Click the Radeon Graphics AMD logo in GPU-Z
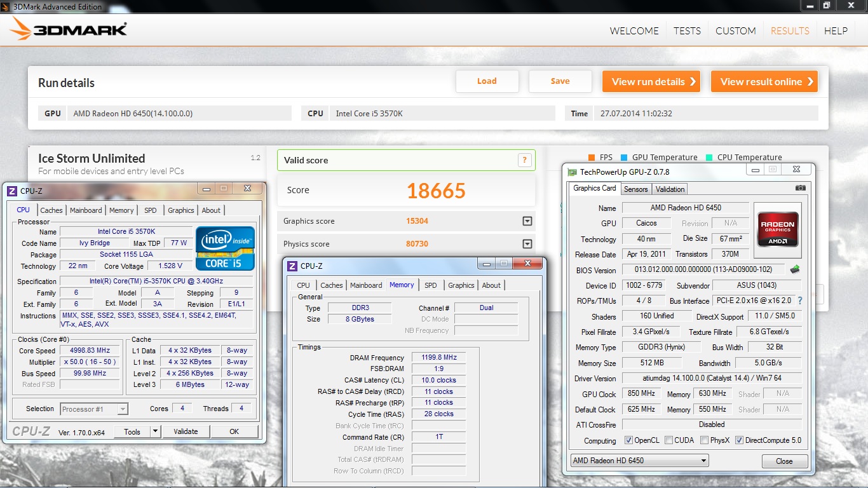 point(778,230)
